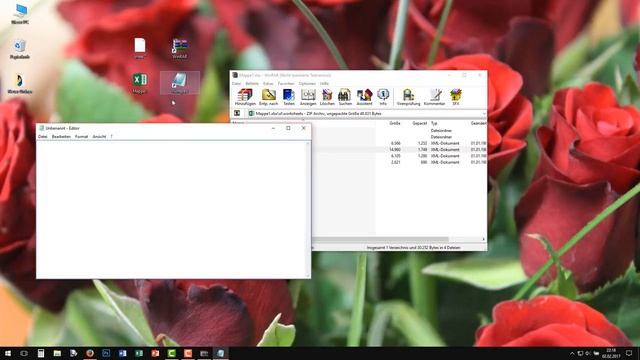Show hidden system tray icons

pyautogui.click(x=572, y=353)
